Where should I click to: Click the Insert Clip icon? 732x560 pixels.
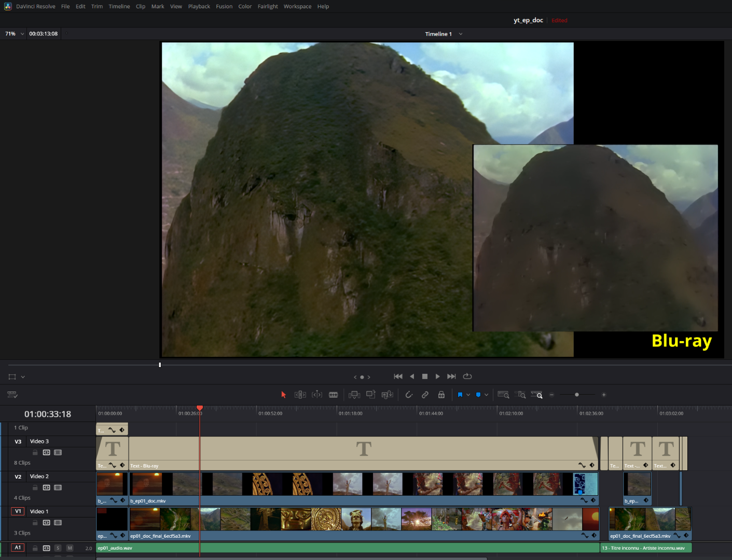coord(354,395)
